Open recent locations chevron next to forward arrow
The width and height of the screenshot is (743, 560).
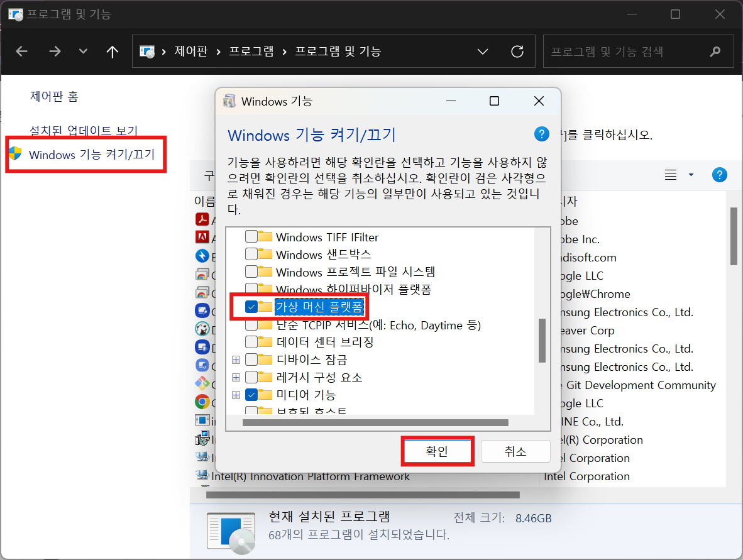click(x=83, y=51)
